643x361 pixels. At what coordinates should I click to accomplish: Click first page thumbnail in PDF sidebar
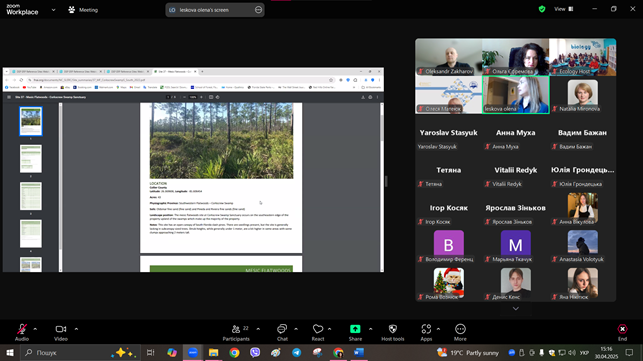pos(31,121)
